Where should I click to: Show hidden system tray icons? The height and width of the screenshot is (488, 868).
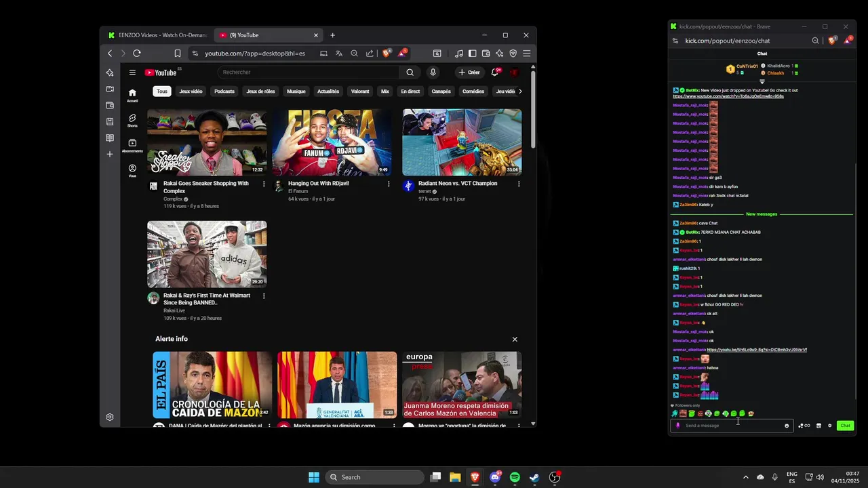coord(745,477)
